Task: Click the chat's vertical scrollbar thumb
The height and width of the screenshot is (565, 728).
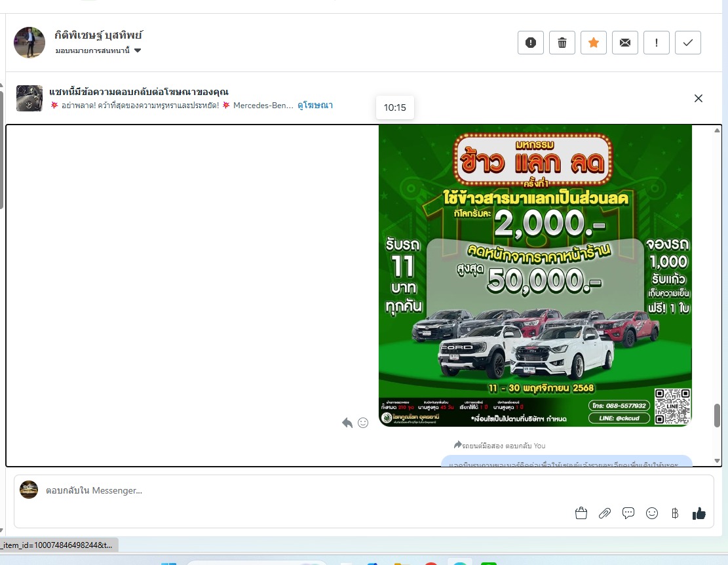Action: coord(717,415)
